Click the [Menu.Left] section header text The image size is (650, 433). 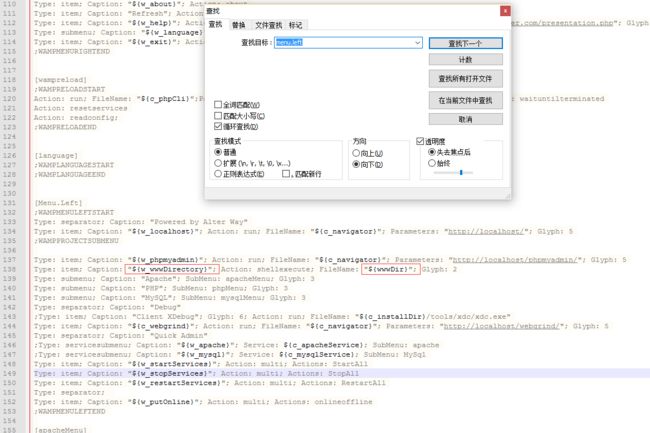click(58, 203)
